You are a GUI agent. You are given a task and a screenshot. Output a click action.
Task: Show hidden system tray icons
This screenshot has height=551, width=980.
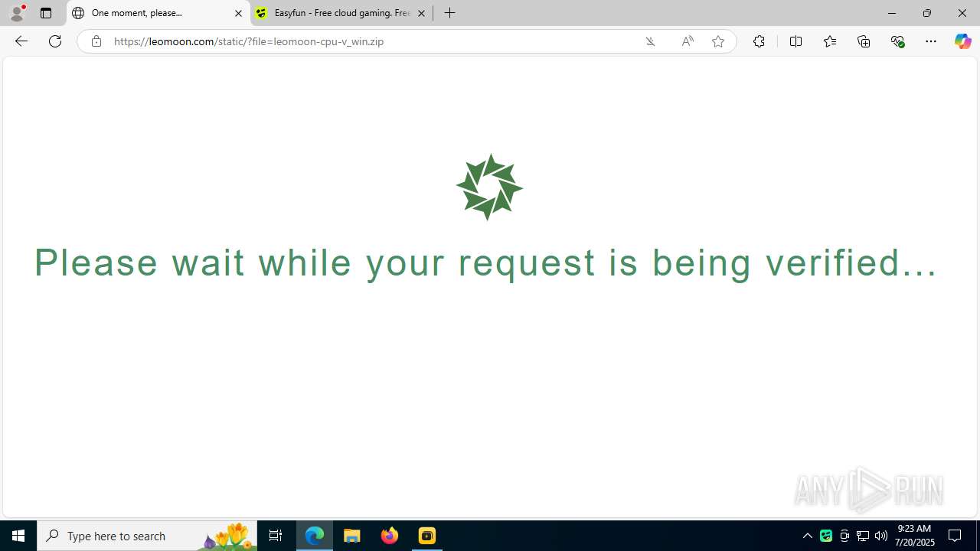pyautogui.click(x=808, y=536)
